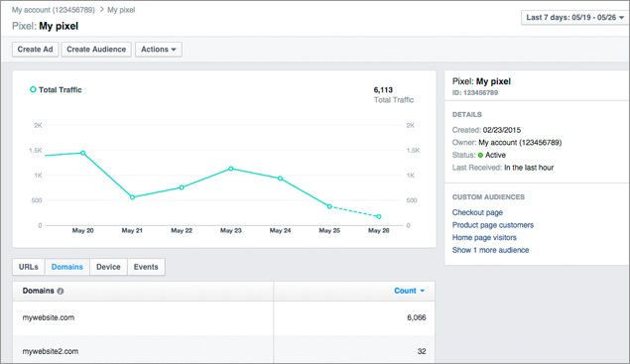The image size is (630, 364).
Task: Click the mywebsite2.com domain row
Action: 223,349
